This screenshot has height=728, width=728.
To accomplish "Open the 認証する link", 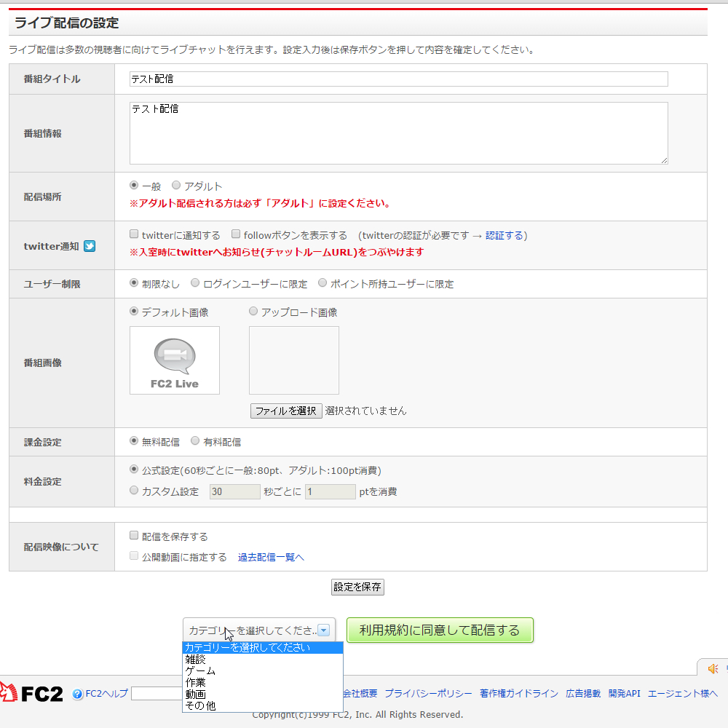I will click(x=505, y=235).
